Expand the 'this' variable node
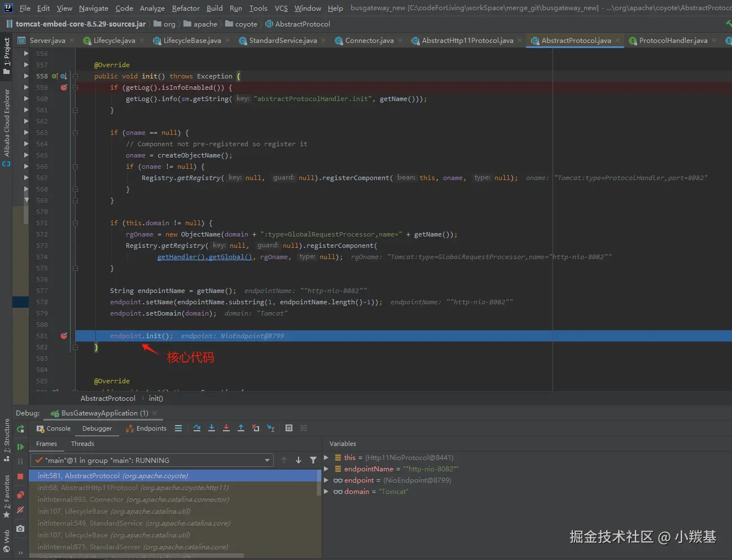The image size is (732, 560). (326, 457)
